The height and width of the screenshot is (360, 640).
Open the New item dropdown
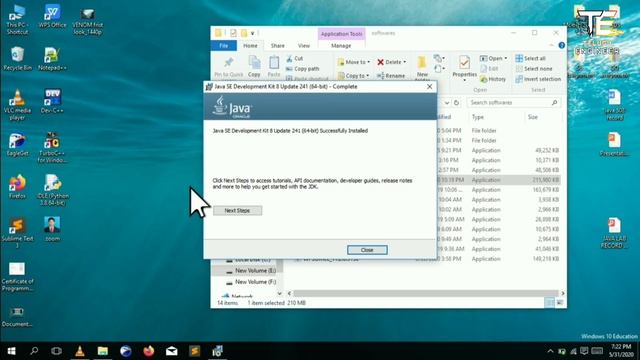(439, 58)
